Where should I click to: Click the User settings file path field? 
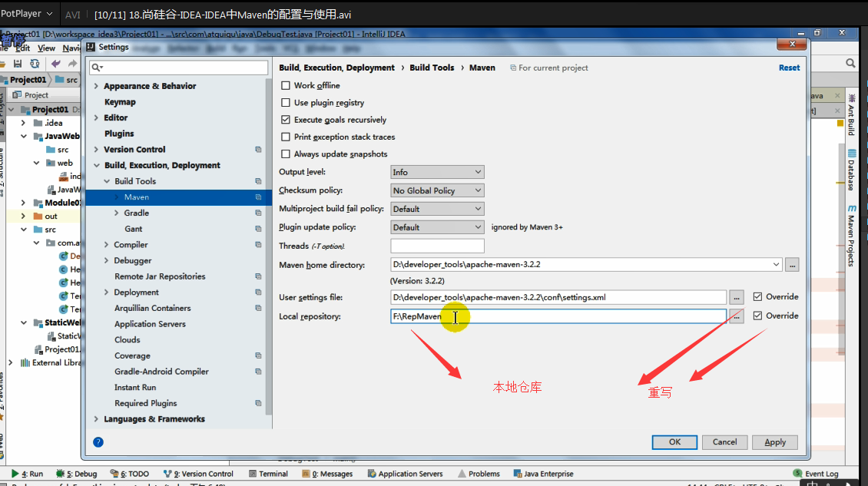click(558, 297)
